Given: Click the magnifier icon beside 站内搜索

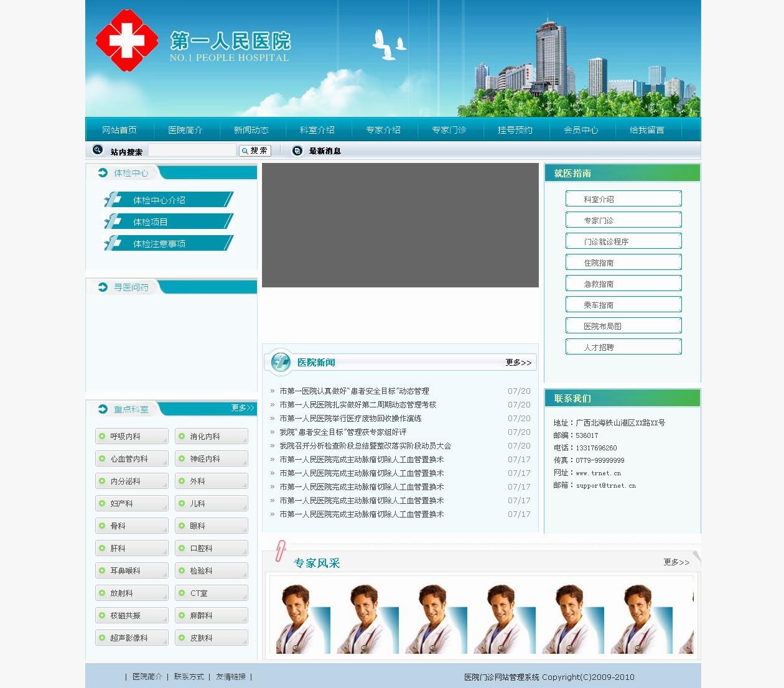Looking at the screenshot, I should point(98,150).
